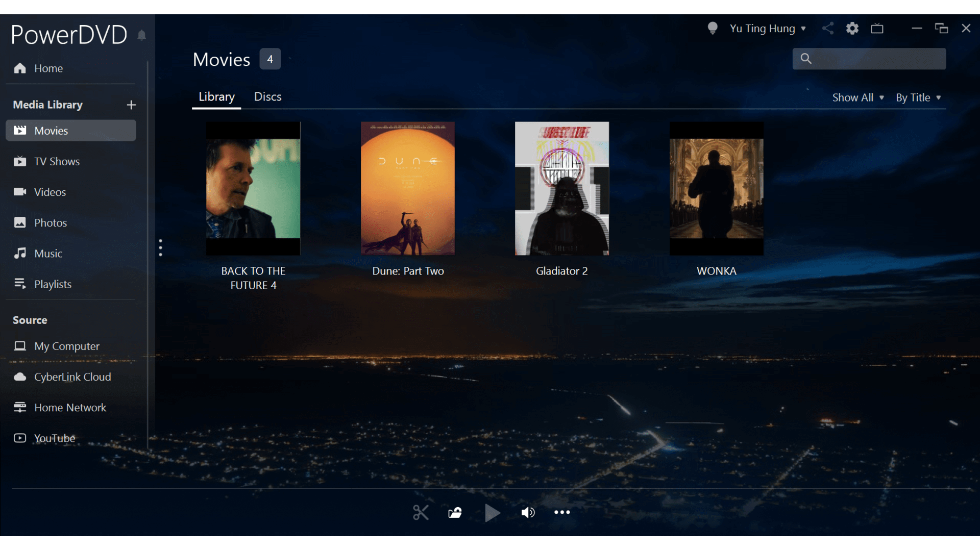Add to Media Library plus icon
980x551 pixels.
pyautogui.click(x=131, y=105)
